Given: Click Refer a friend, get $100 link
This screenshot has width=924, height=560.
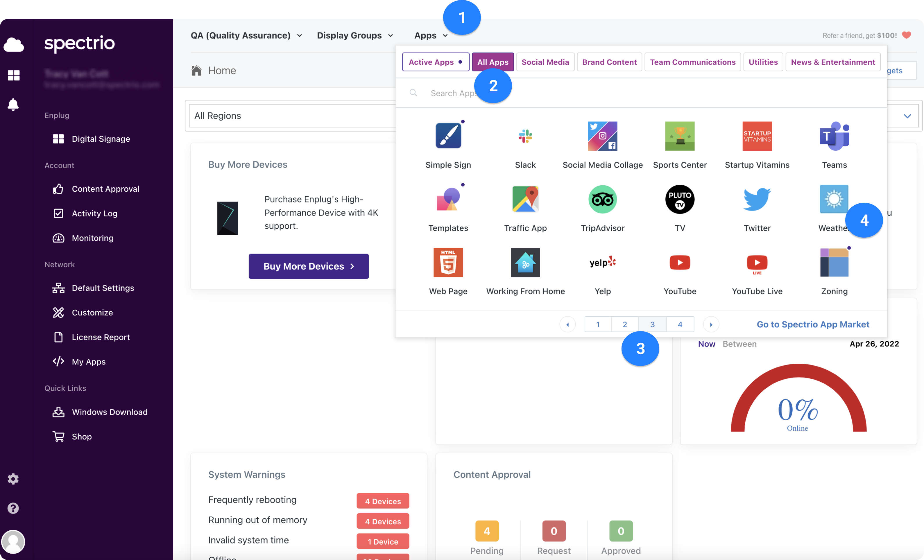Looking at the screenshot, I should pos(867,35).
